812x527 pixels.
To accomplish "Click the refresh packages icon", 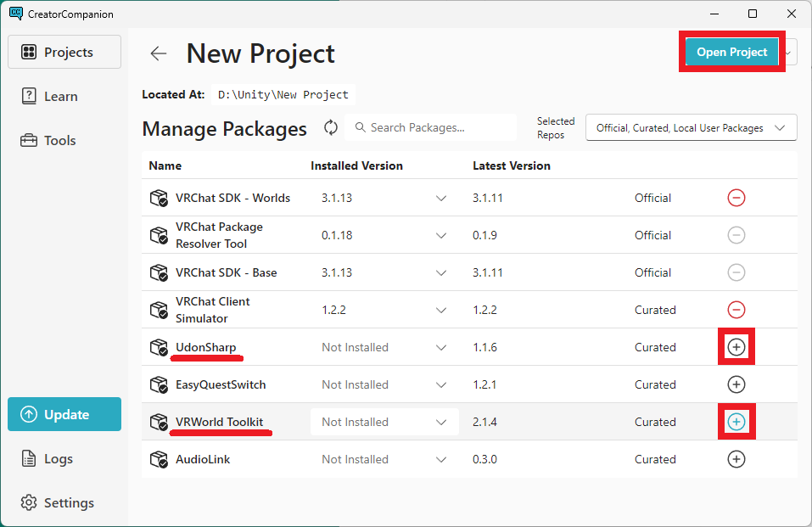I will click(331, 127).
